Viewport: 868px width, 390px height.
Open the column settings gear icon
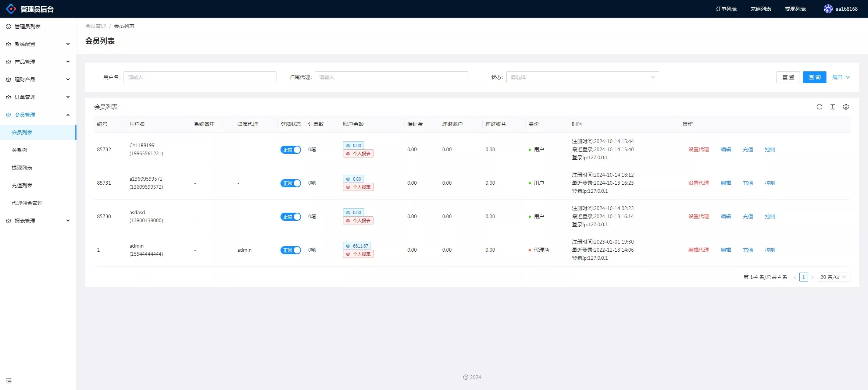[x=846, y=107]
